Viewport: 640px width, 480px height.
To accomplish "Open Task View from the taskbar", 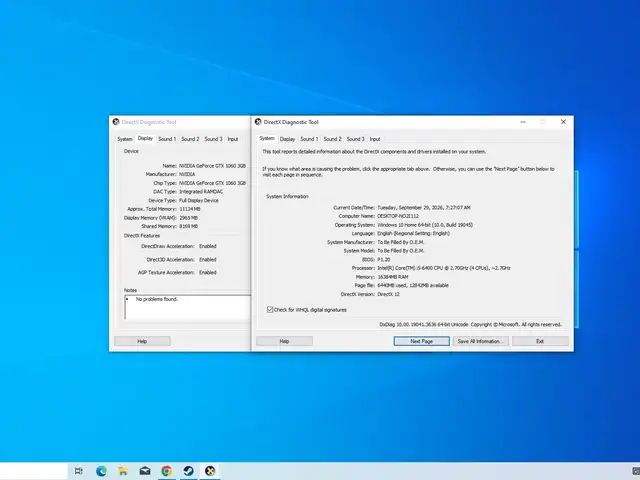I will [x=78, y=471].
